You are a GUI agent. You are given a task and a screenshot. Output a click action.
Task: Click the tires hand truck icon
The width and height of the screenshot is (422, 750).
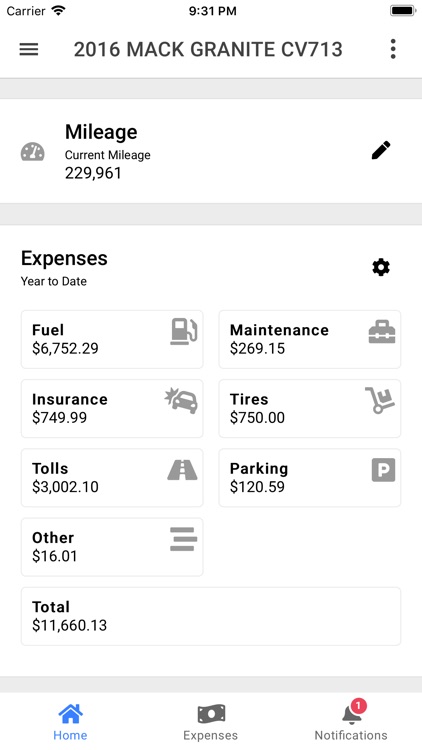(x=380, y=400)
